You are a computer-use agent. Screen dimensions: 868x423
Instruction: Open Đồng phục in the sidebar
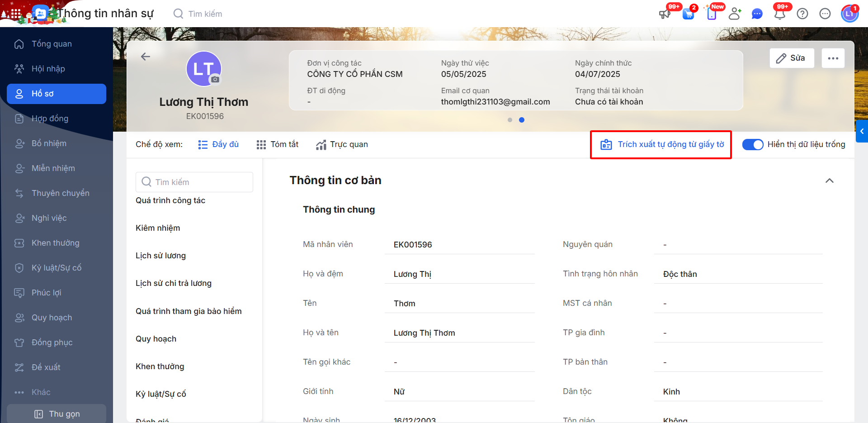[x=57, y=342]
